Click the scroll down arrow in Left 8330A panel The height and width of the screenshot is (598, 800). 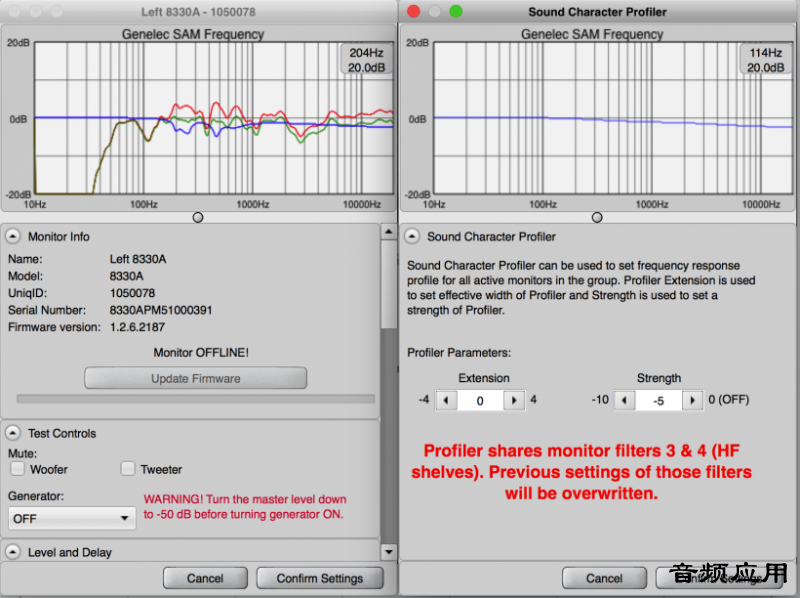coord(389,552)
